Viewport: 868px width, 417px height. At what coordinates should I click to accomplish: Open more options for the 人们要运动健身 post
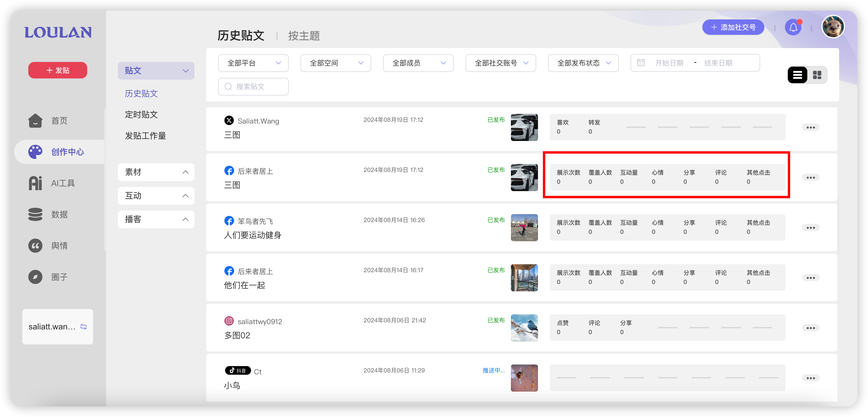(811, 228)
